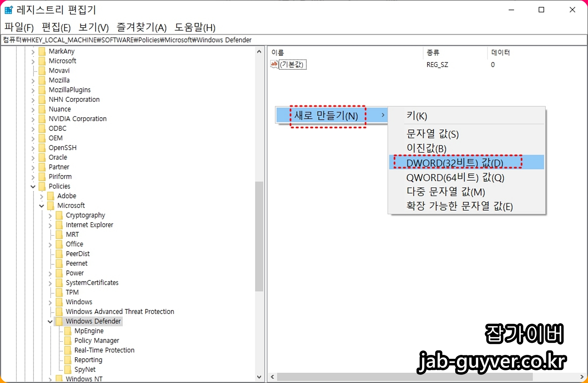Viewport: 588px width, 383px height.
Task: Choose 문자열 값(S) from the submenu
Action: point(466,134)
